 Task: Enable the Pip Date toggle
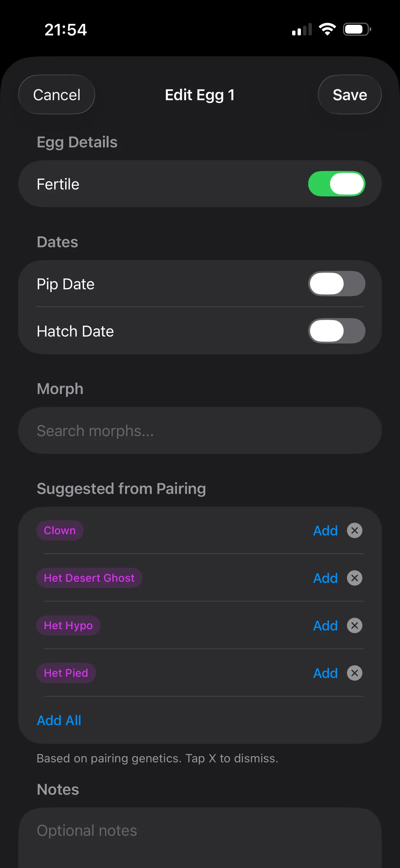(336, 283)
